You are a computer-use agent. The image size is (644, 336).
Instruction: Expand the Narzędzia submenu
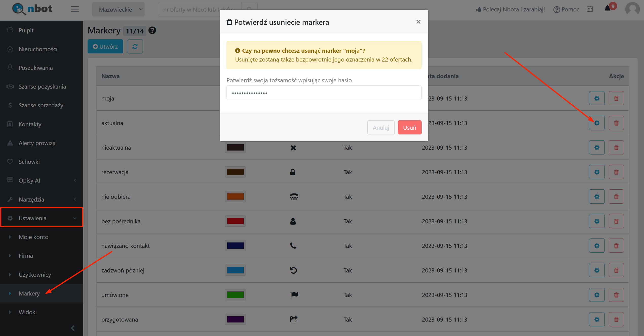click(42, 200)
